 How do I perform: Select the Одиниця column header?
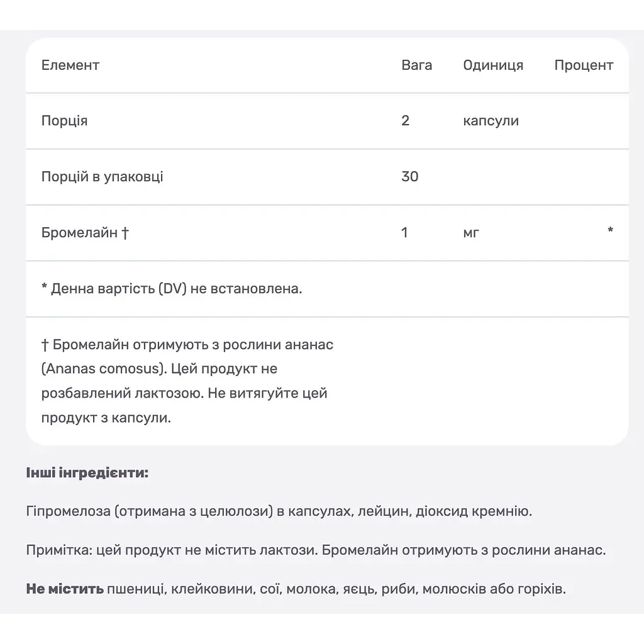(493, 65)
